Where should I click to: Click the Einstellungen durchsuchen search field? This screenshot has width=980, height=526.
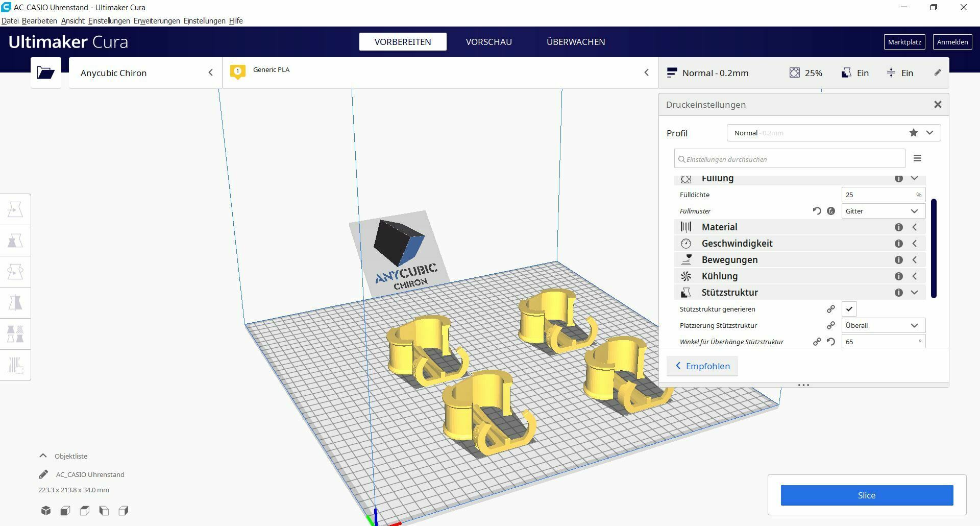[x=790, y=159]
